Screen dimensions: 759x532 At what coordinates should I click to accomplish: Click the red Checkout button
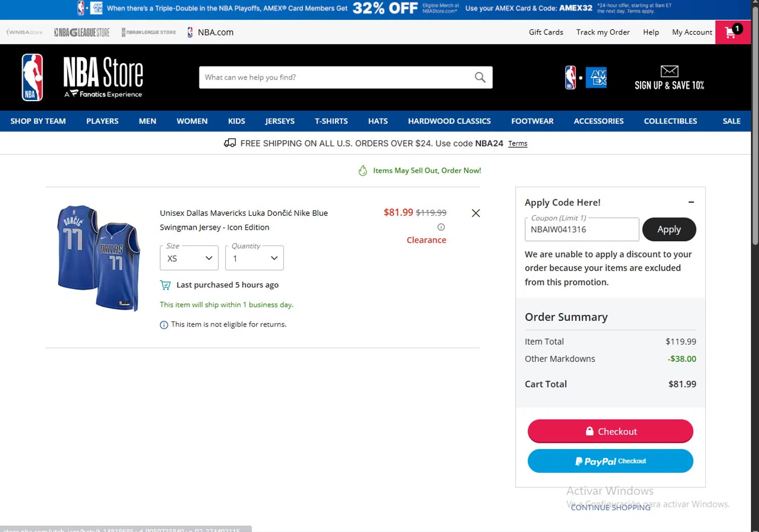point(610,431)
